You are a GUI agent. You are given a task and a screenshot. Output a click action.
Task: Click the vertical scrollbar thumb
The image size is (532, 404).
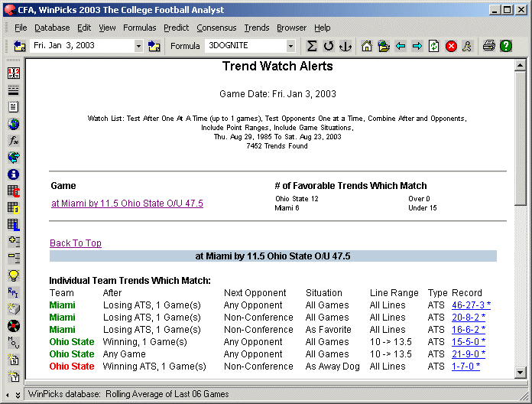point(520,138)
